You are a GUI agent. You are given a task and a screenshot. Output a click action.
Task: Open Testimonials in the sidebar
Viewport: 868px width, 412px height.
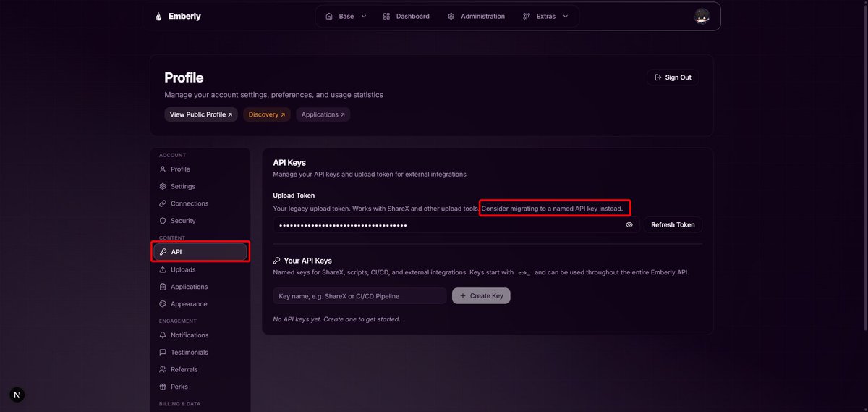tap(201, 353)
